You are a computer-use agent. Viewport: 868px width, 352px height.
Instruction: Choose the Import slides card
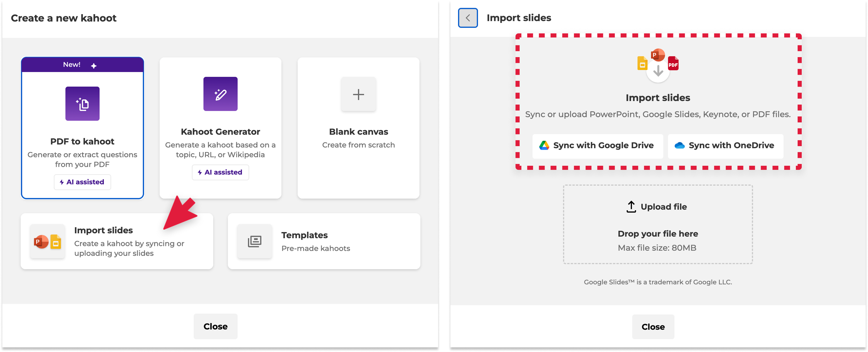(x=117, y=241)
